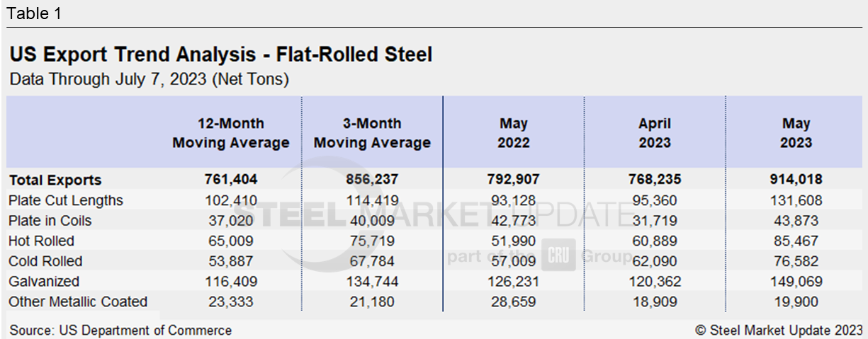Click the Steel Market Update 2023 copyright text
The width and height of the screenshot is (868, 339).
tap(779, 330)
